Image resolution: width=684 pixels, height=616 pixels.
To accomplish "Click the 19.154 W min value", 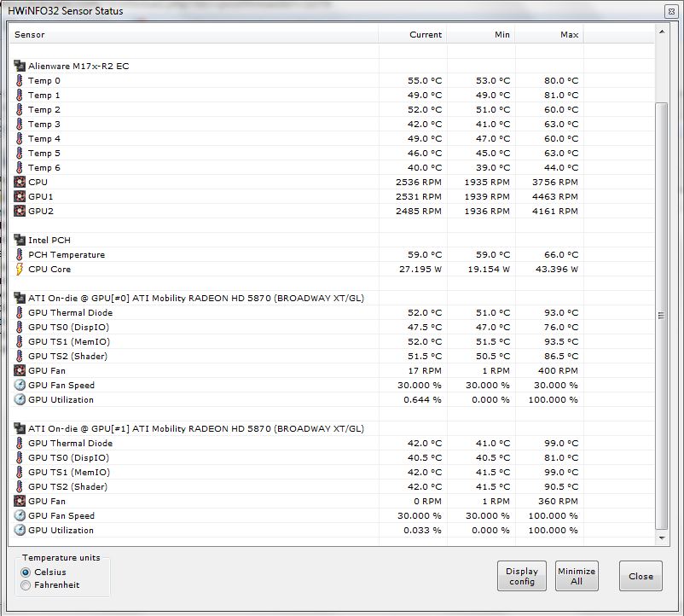I will pyautogui.click(x=489, y=269).
